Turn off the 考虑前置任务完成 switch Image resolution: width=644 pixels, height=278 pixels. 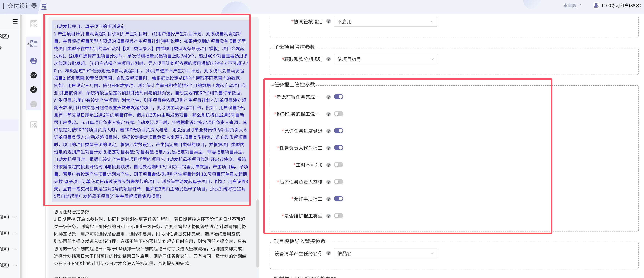338,97
